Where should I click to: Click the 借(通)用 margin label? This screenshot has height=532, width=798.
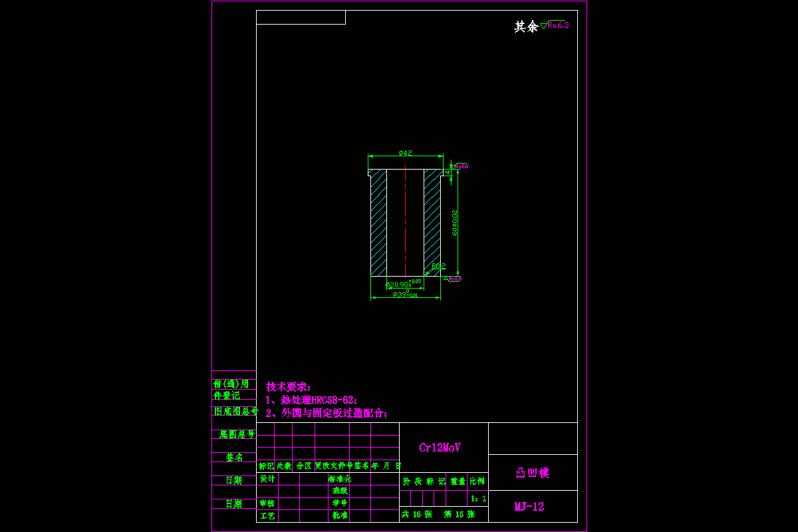click(231, 384)
